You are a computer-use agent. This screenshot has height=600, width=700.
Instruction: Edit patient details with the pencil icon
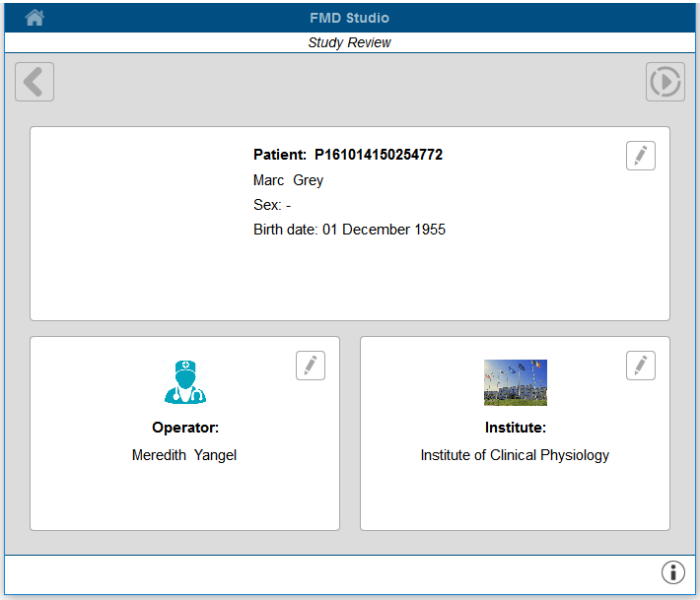click(x=641, y=156)
